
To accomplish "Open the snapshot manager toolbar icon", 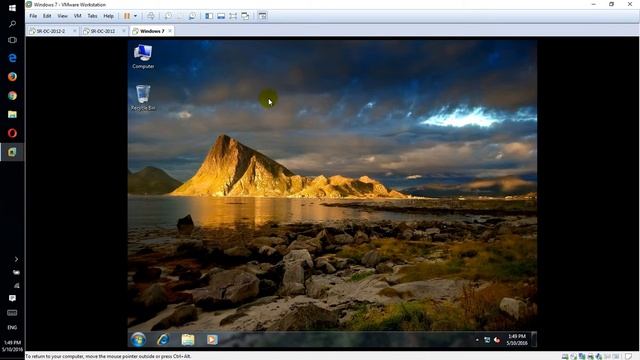I will 192,16.
